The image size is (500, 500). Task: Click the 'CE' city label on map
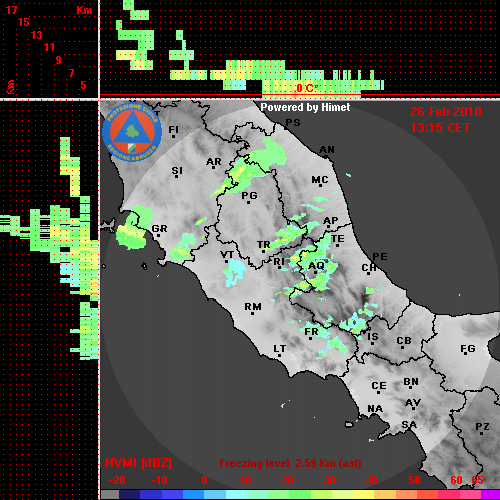tap(379, 386)
